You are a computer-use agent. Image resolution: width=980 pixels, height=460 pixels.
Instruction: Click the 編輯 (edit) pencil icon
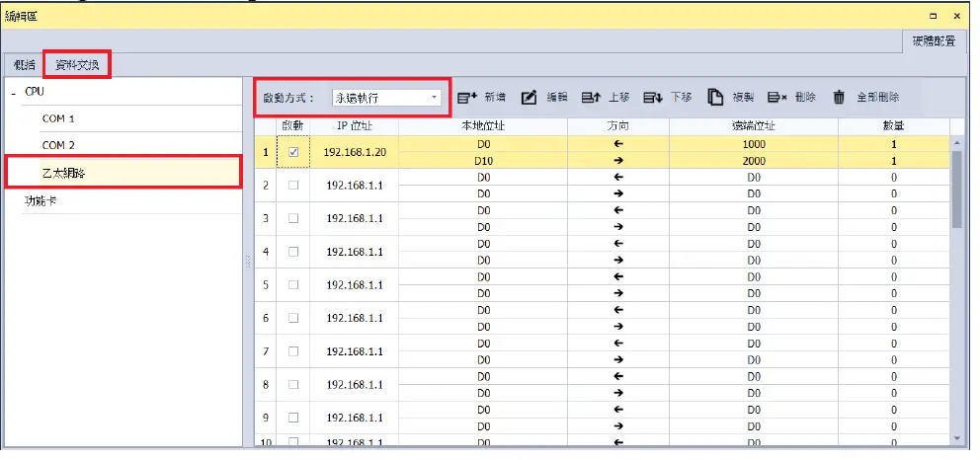click(530, 98)
